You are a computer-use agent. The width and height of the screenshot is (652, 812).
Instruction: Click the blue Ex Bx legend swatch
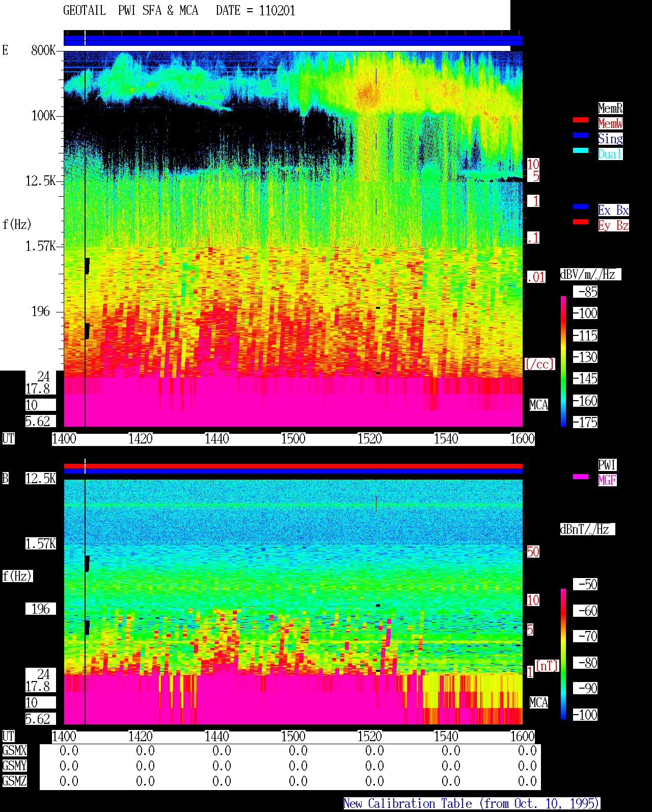point(581,206)
